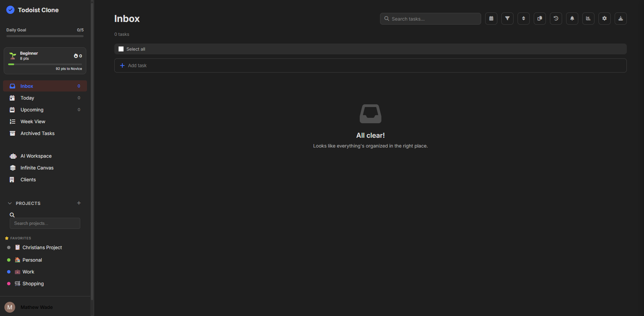
Task: Open settings with the gear icon
Action: [604, 19]
